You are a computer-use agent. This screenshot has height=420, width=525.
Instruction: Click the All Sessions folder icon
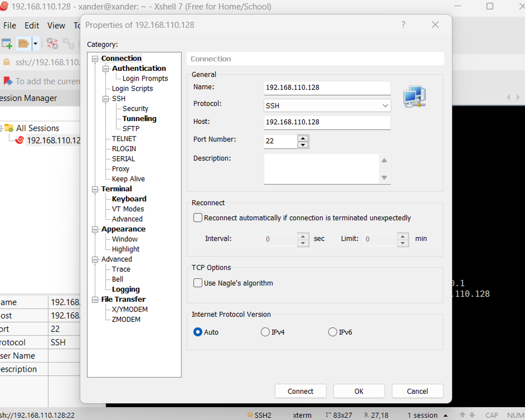(9, 128)
